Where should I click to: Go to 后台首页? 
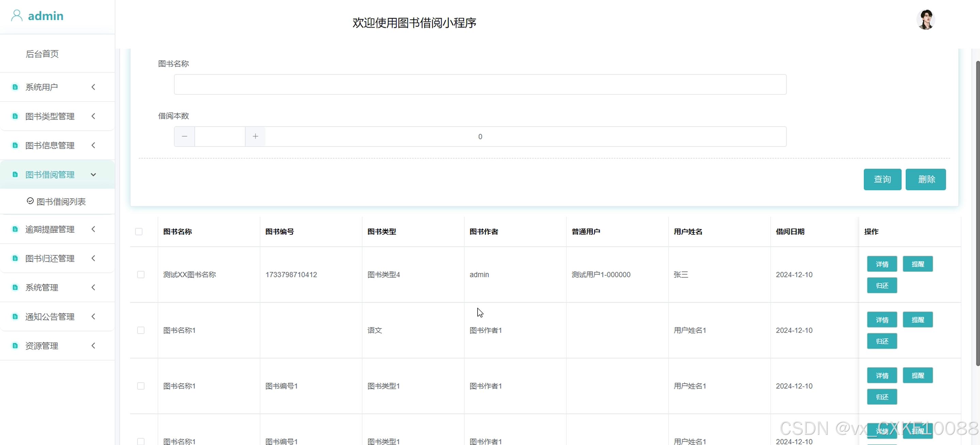click(42, 54)
